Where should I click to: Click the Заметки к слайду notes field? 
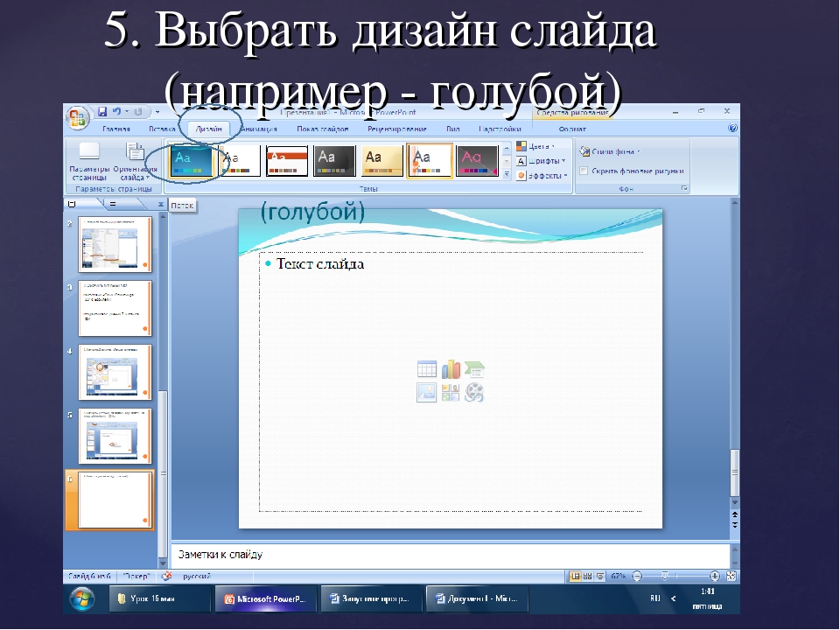pyautogui.click(x=451, y=556)
